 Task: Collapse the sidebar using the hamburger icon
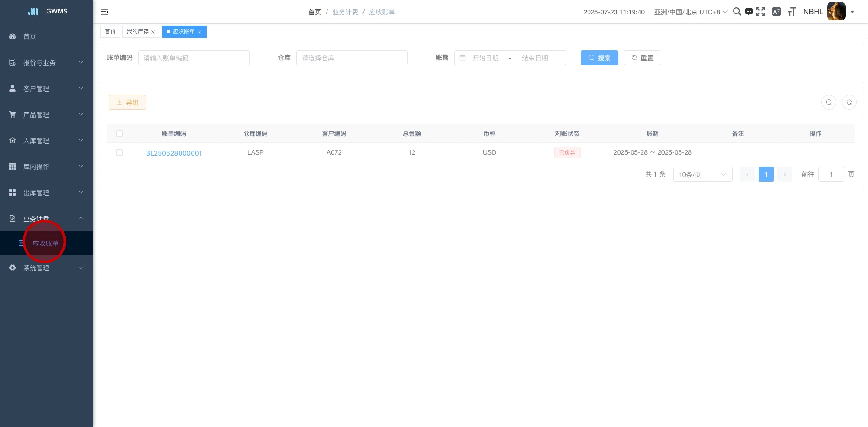[105, 12]
